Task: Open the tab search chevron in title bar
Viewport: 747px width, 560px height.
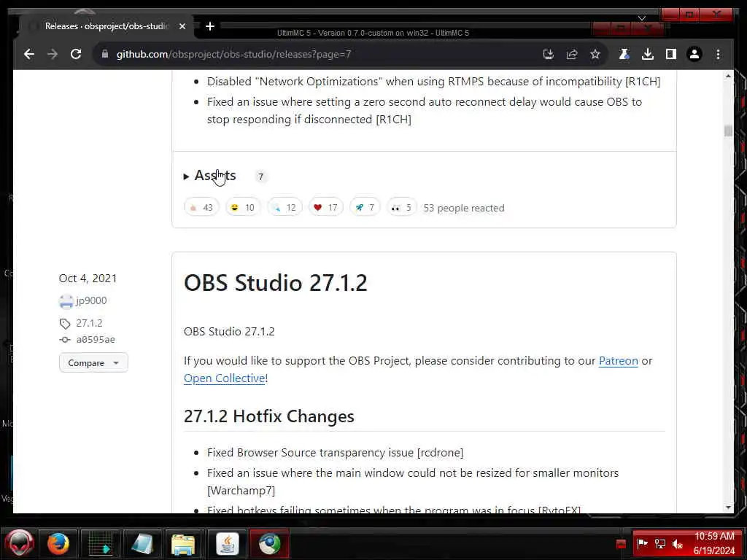Action: 642,18
